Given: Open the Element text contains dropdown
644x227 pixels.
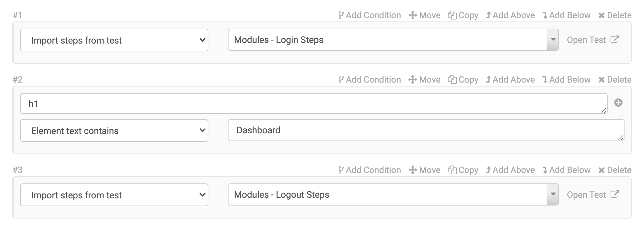Looking at the screenshot, I should [x=114, y=130].
